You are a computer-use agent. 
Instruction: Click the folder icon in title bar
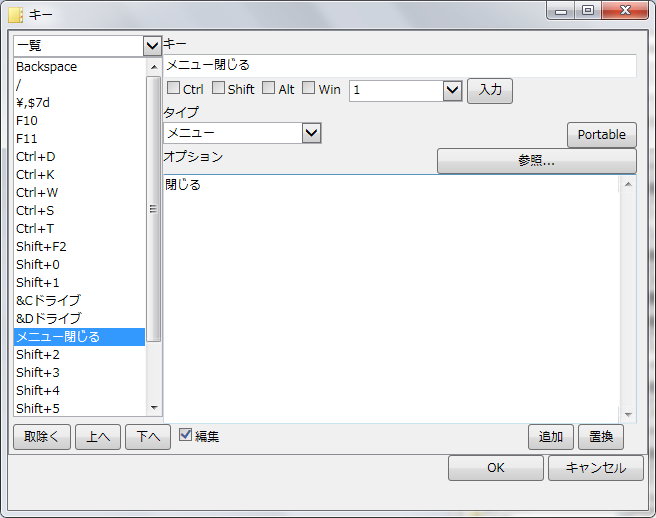click(x=15, y=15)
